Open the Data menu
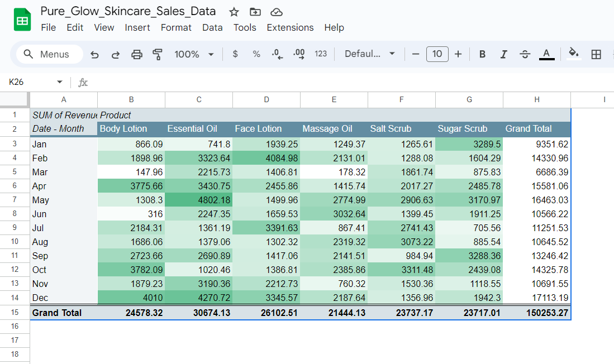 click(x=212, y=27)
